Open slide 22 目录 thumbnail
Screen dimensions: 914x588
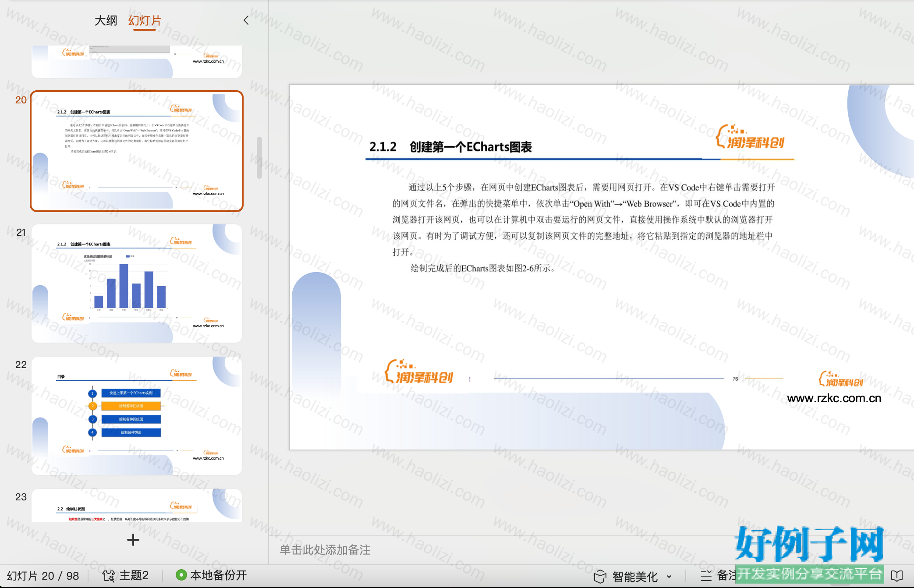(x=137, y=416)
